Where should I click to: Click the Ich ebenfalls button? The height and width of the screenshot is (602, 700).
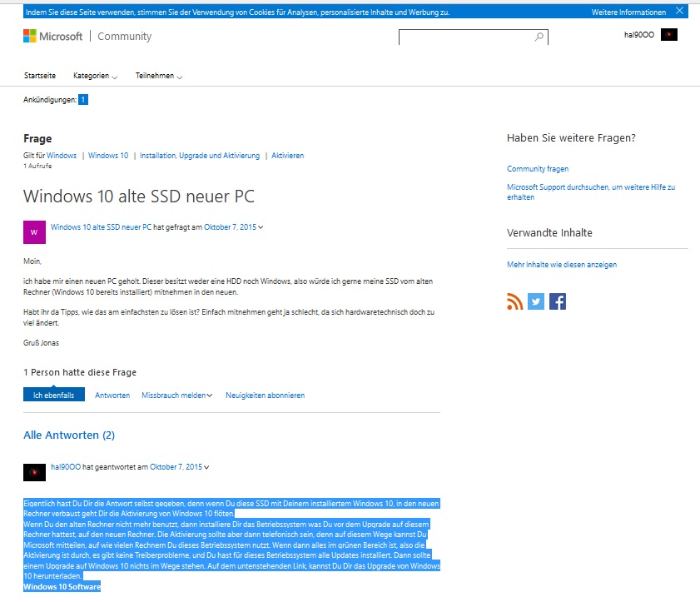click(54, 395)
